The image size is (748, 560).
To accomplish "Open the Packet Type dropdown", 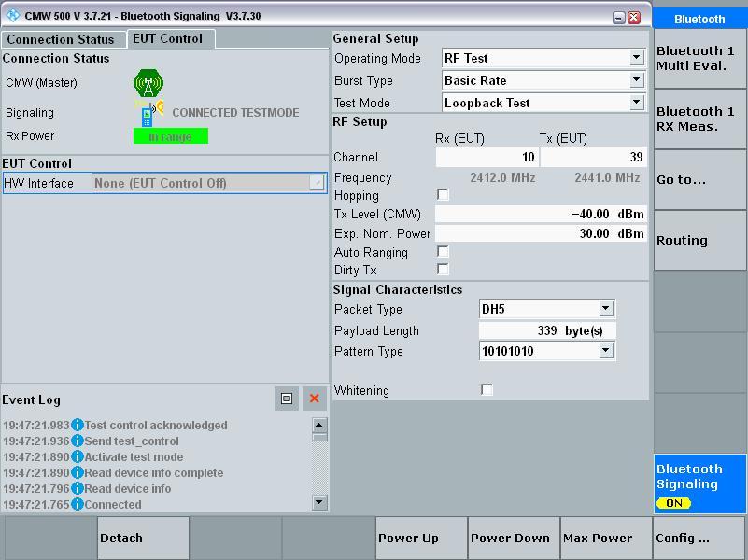I will [x=606, y=309].
